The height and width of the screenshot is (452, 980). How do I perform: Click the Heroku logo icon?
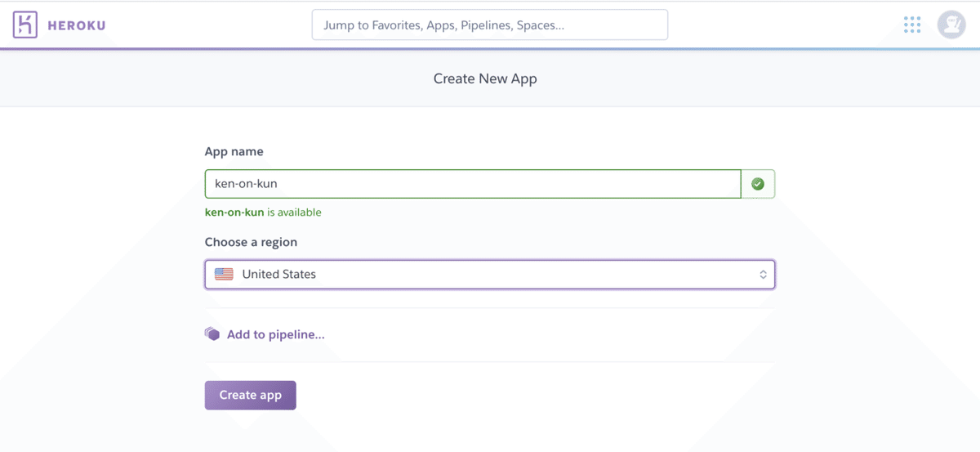pos(26,25)
